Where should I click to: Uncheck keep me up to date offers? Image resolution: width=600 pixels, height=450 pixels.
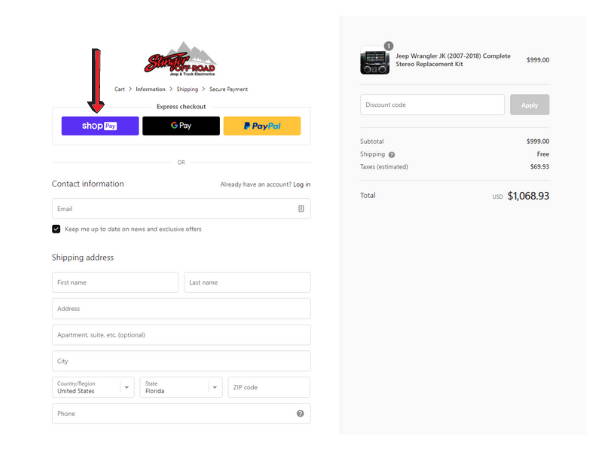click(x=56, y=229)
